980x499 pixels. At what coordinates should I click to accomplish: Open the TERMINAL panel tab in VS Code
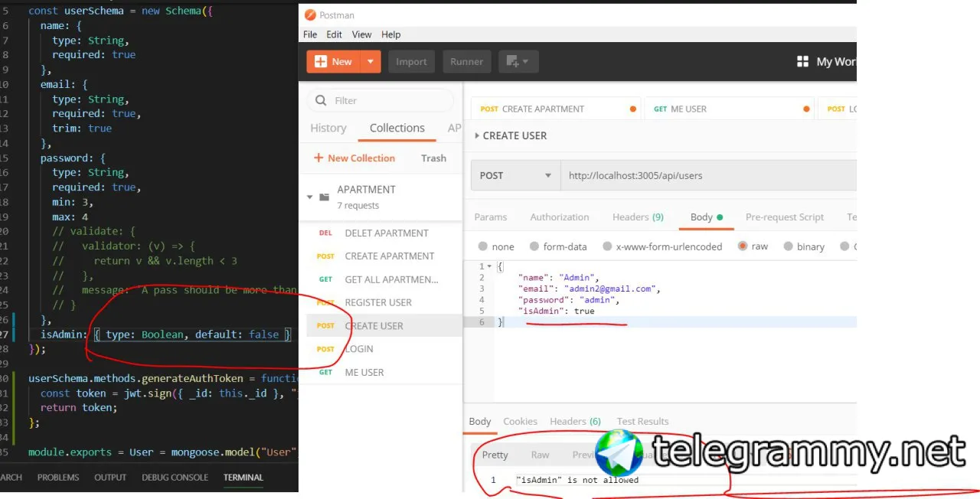point(243,478)
